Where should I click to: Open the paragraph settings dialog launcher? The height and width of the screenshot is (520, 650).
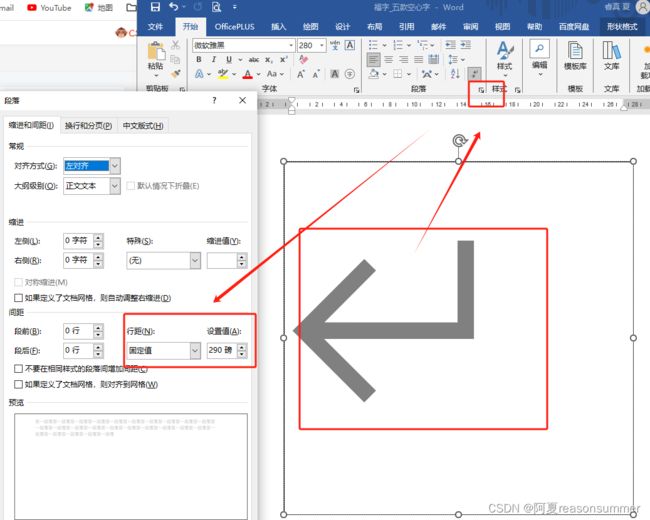[x=481, y=90]
